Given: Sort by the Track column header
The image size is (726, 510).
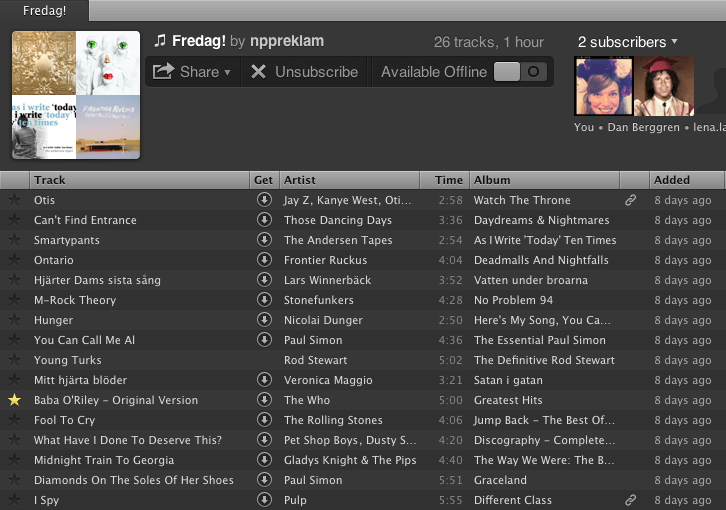Looking at the screenshot, I should click(139, 180).
